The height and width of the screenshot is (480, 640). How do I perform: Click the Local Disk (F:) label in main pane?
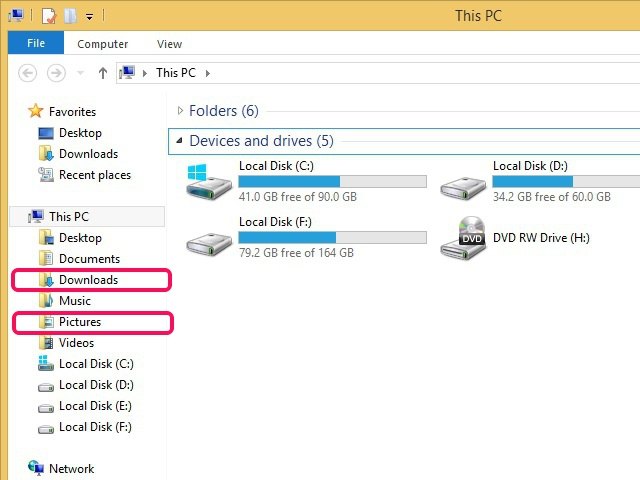275,222
